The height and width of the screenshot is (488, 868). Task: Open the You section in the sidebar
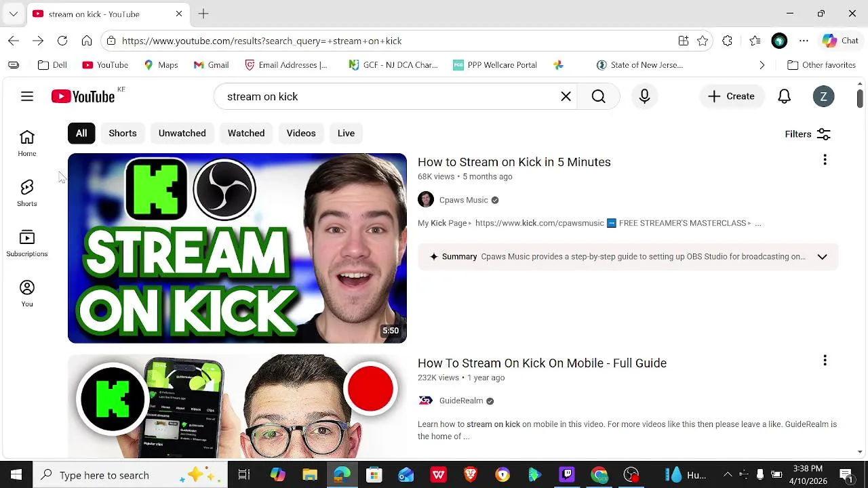[x=27, y=293]
